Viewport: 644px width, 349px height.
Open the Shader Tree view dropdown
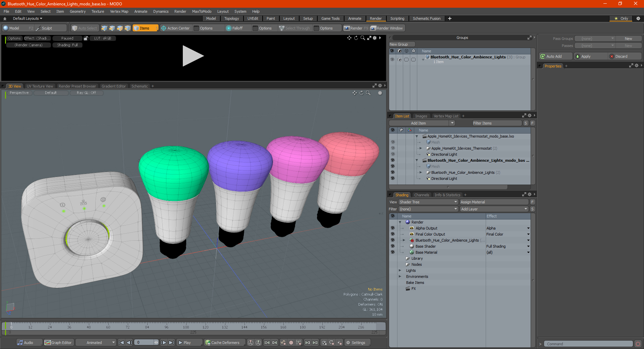pos(428,202)
